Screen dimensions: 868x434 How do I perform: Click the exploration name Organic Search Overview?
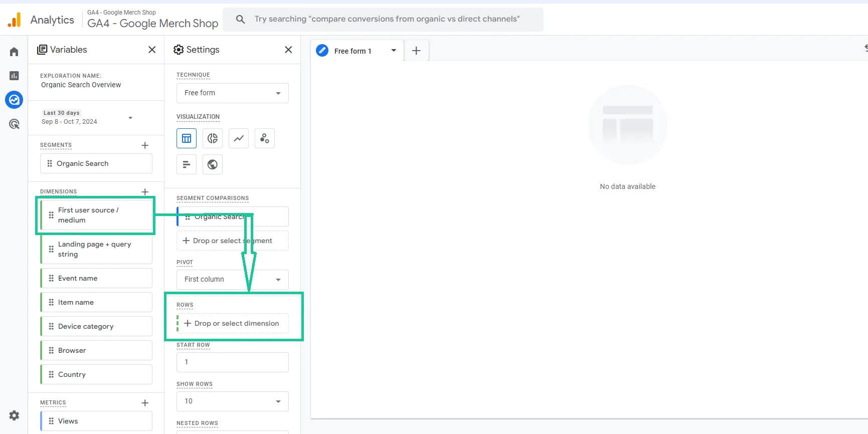tap(81, 85)
